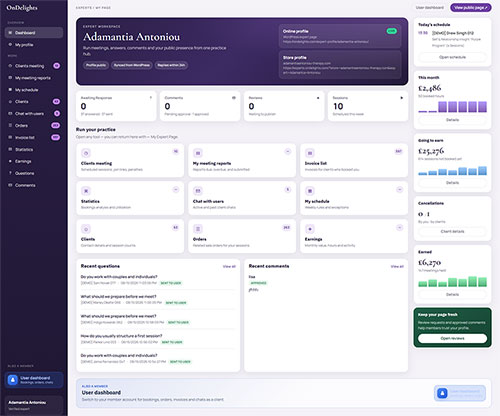Click the Invoice list sidebar icon
Screen dimensions: 500x416
coord(10,137)
